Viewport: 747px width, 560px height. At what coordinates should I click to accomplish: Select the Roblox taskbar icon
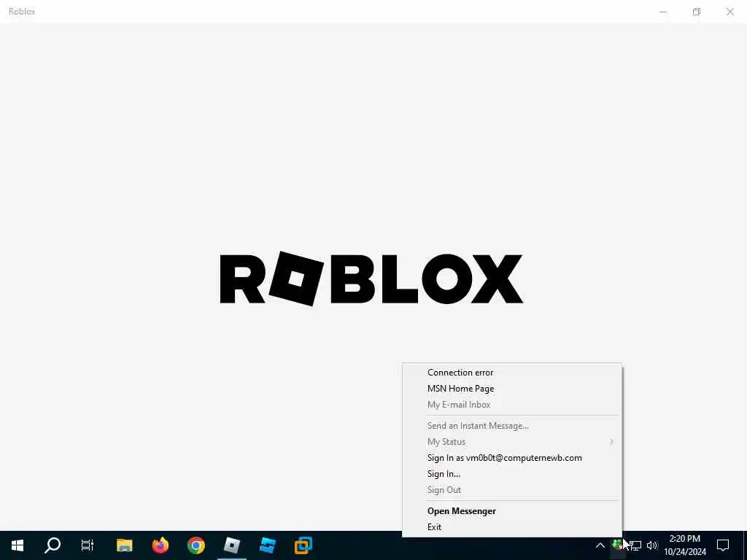(x=231, y=545)
